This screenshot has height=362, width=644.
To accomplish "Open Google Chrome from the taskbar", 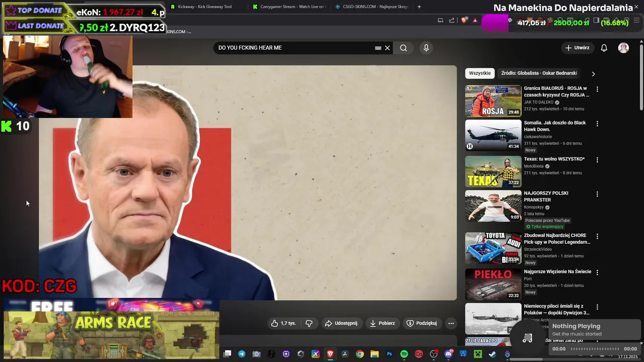I will 360,354.
